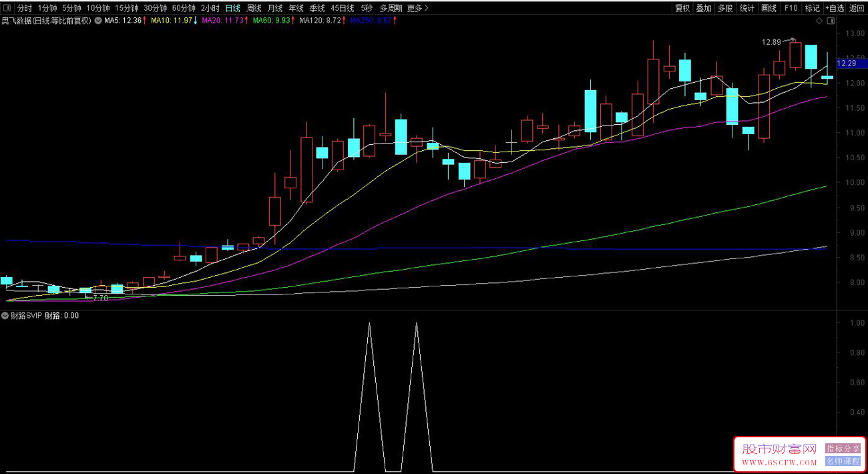
Task: Click the 奥飞数据 chart title
Action: point(47,21)
